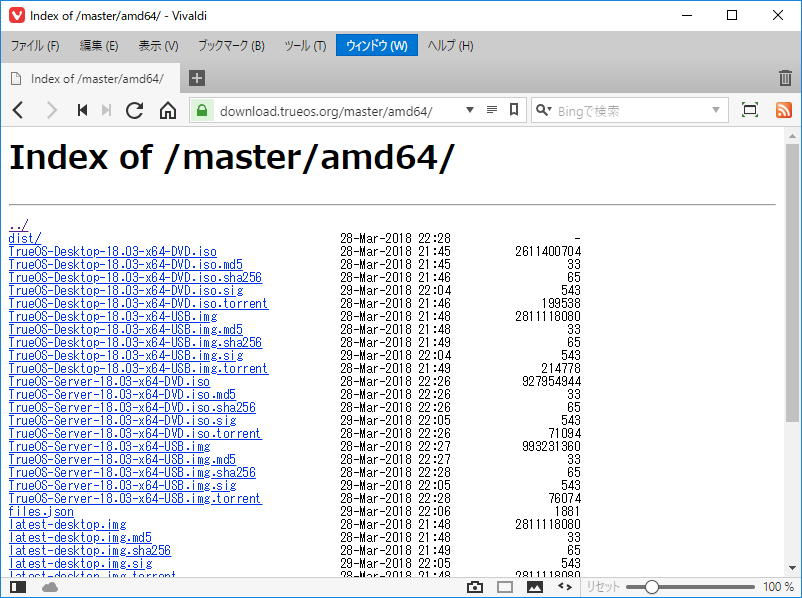Go back to previous page
Image resolution: width=802 pixels, height=598 pixels.
[x=18, y=110]
